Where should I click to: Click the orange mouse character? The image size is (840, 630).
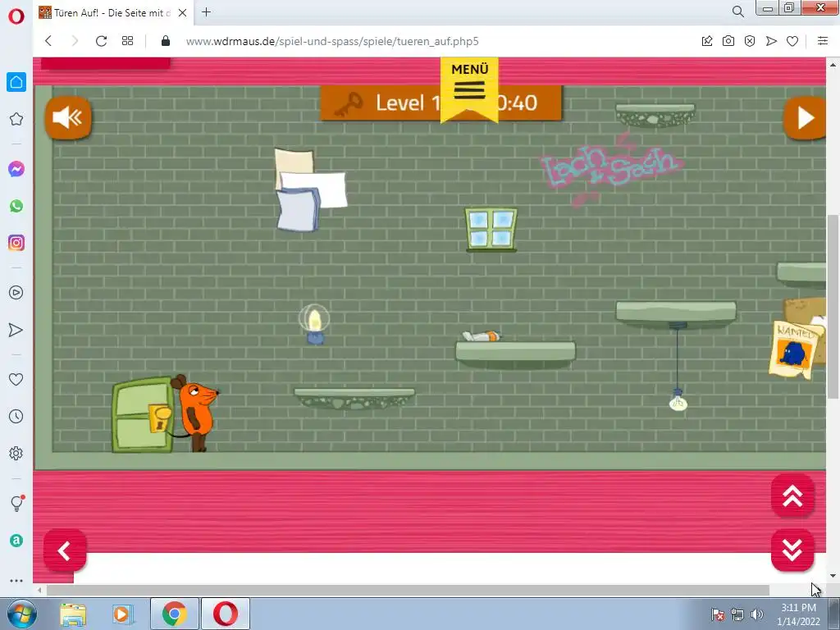pos(195,413)
